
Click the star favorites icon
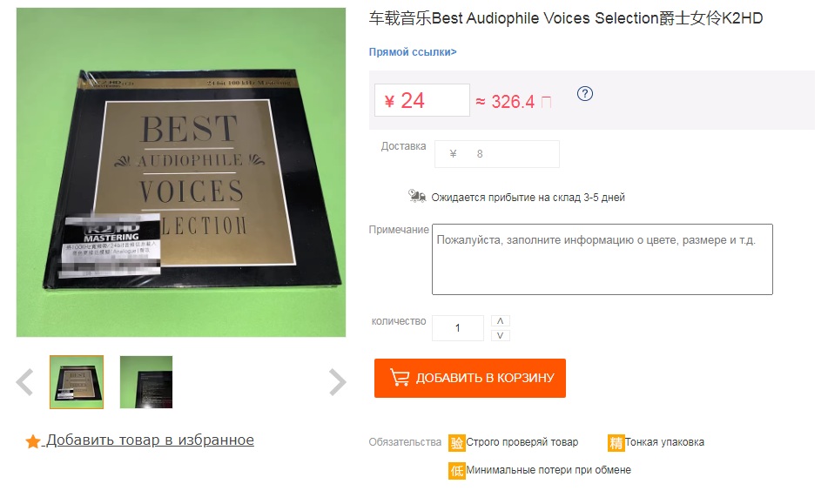(33, 442)
